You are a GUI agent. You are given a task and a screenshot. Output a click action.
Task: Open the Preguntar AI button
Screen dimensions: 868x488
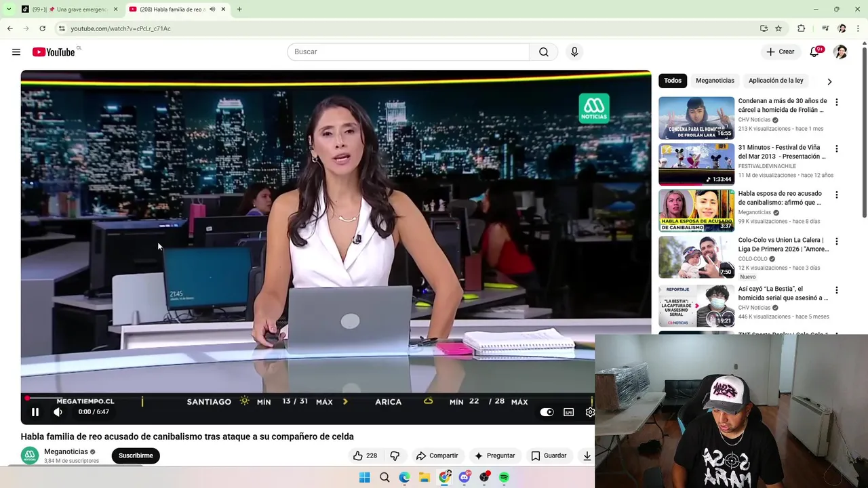pyautogui.click(x=494, y=455)
